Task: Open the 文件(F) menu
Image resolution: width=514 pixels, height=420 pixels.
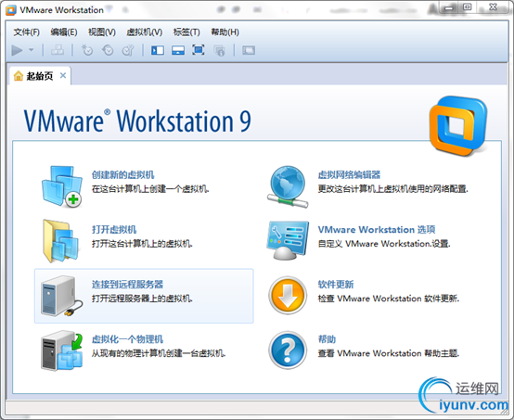Action: [x=27, y=32]
